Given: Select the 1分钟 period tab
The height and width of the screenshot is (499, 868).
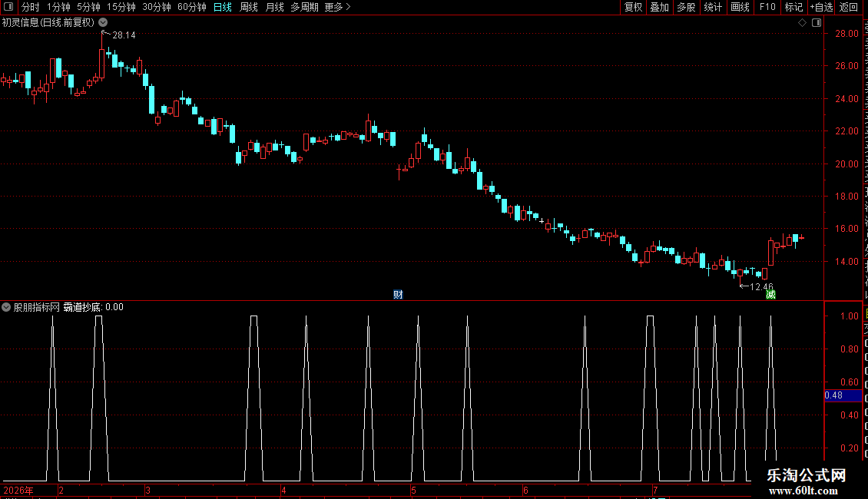Looking at the screenshot, I should 58,7.
